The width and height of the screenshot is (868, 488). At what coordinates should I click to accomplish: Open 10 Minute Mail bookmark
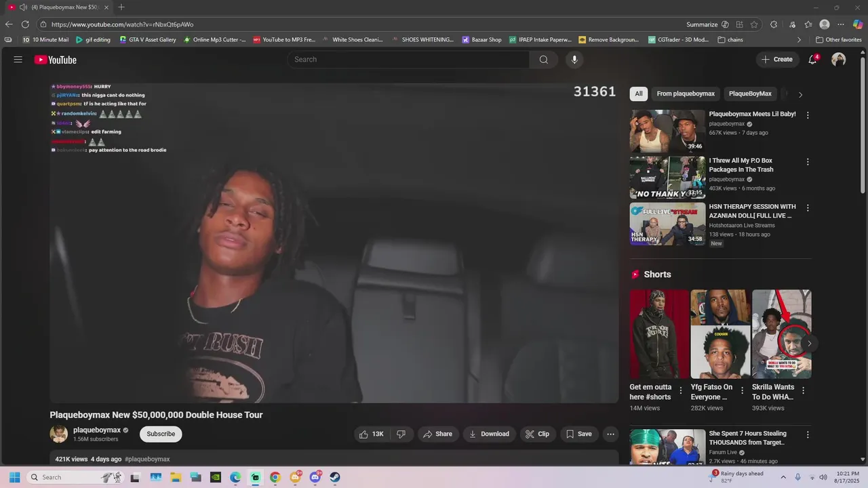45,40
